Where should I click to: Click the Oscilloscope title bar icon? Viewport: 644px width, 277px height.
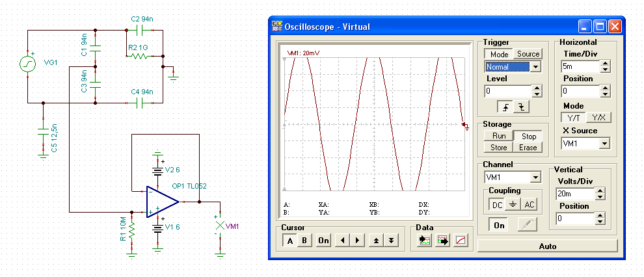[x=277, y=27]
